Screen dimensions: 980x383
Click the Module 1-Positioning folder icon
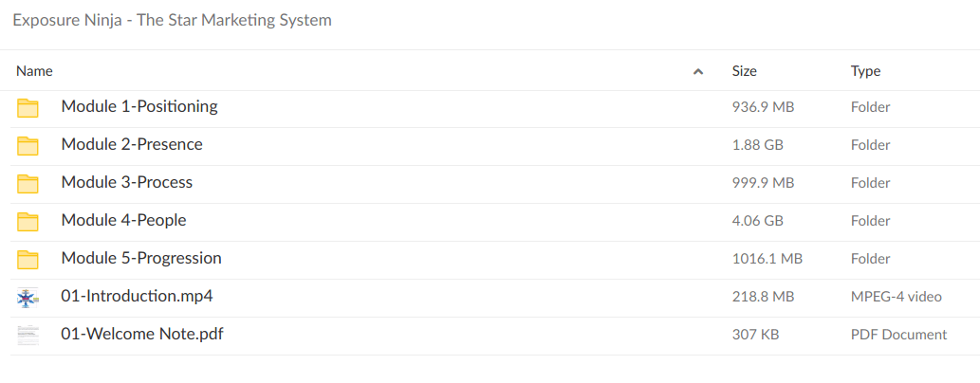(x=28, y=107)
